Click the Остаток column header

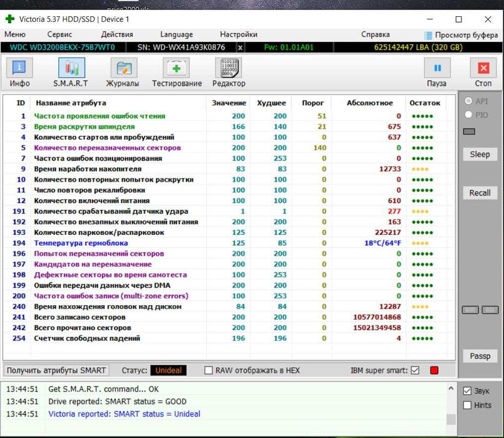tap(424, 103)
